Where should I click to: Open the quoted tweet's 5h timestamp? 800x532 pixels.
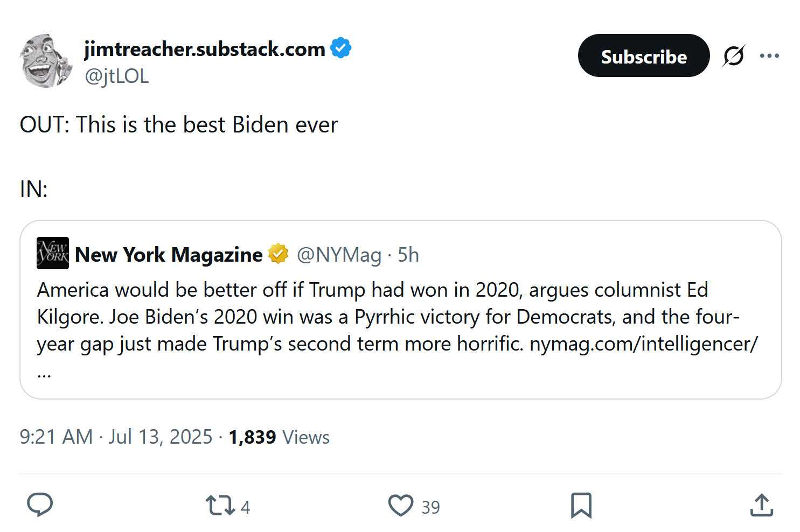pyautogui.click(x=408, y=255)
